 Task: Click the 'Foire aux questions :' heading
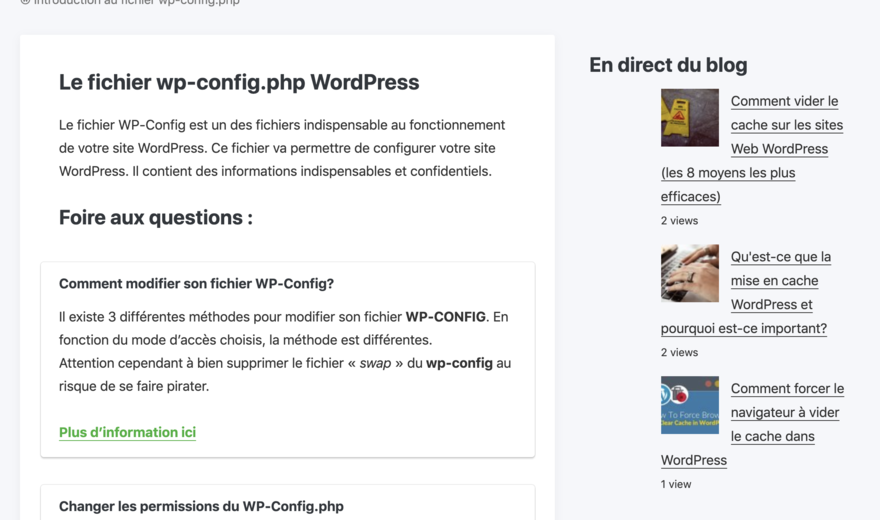tap(156, 218)
